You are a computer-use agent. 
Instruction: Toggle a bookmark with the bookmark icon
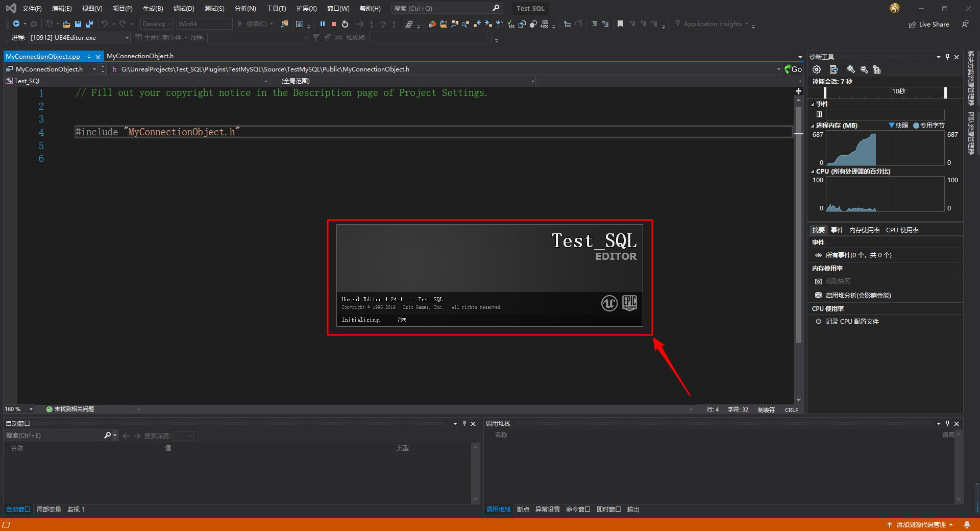coord(620,23)
